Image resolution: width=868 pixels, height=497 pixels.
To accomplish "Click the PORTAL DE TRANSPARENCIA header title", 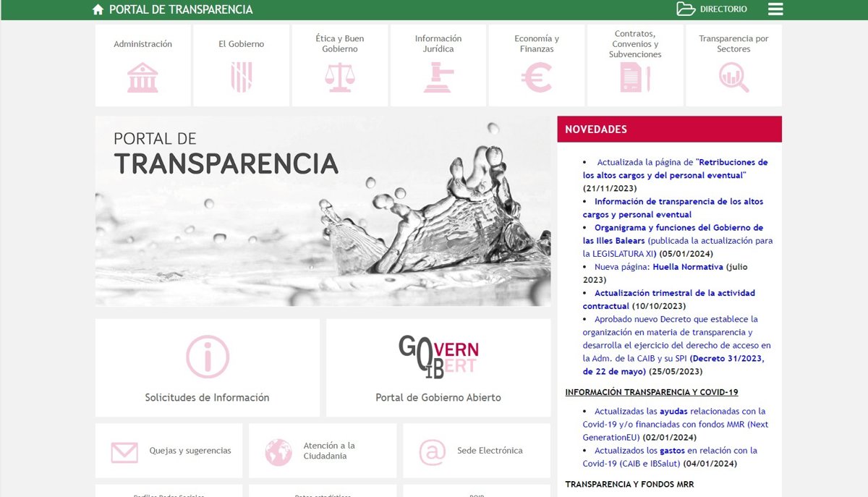I will click(181, 9).
